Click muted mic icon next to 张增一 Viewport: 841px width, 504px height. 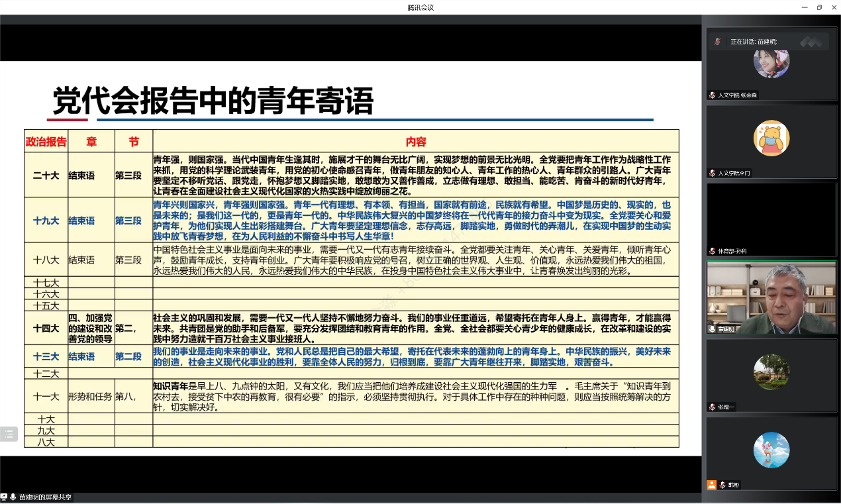pyautogui.click(x=712, y=407)
